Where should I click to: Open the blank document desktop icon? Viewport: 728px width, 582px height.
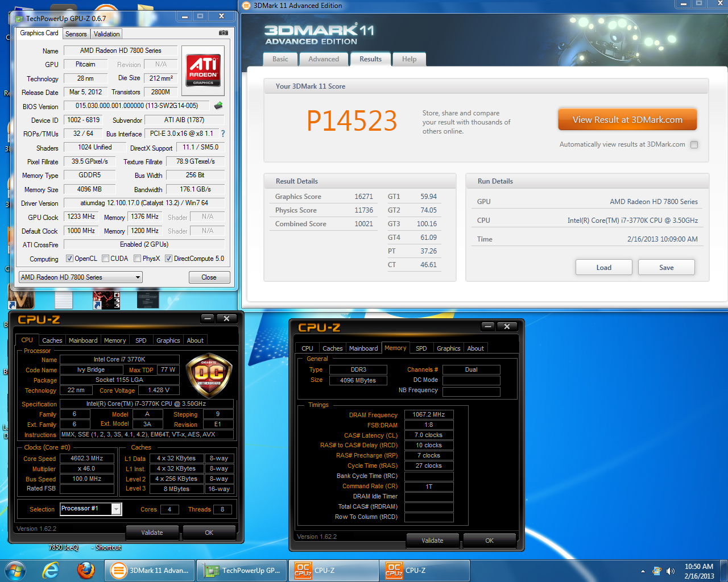coord(64,300)
